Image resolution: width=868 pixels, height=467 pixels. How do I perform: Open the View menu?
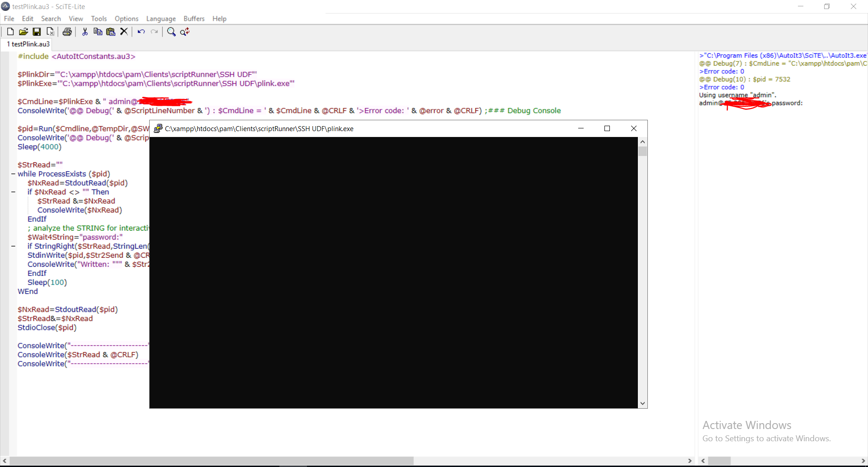pyautogui.click(x=76, y=19)
